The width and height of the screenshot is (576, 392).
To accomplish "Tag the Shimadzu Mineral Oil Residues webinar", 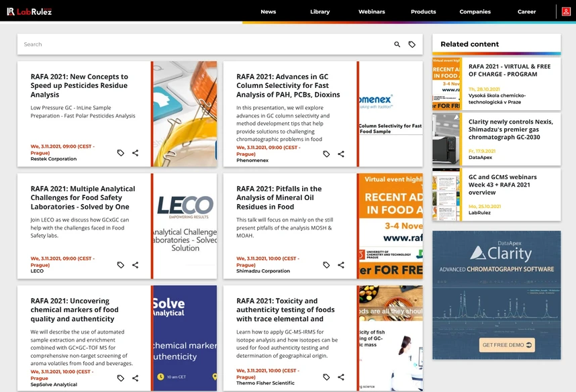I will pos(326,265).
